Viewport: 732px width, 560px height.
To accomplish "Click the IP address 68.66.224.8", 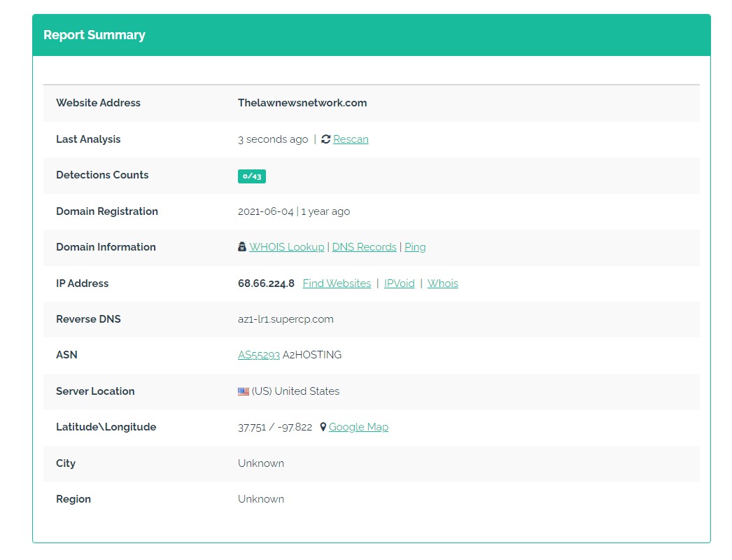I will pos(266,283).
